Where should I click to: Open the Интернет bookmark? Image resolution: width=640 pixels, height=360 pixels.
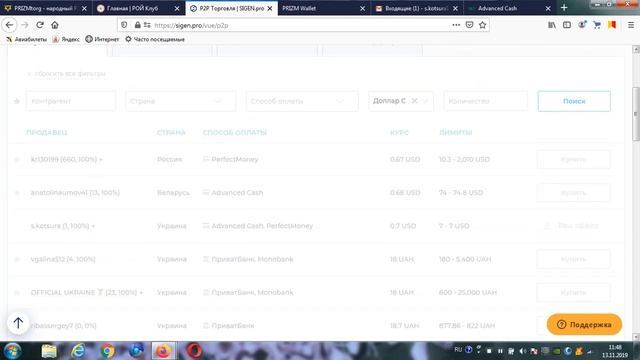coord(102,39)
